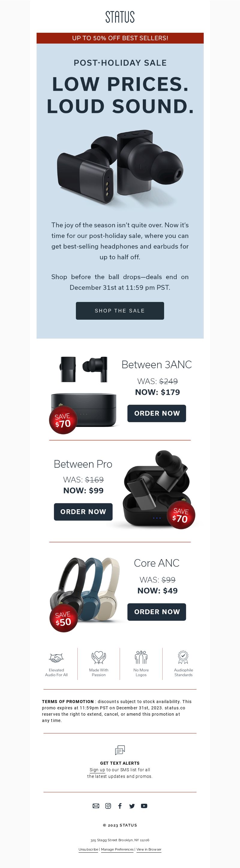Screen dimensions: 240x868
Task: Open the Instagram icon in footer
Action: coord(108,806)
